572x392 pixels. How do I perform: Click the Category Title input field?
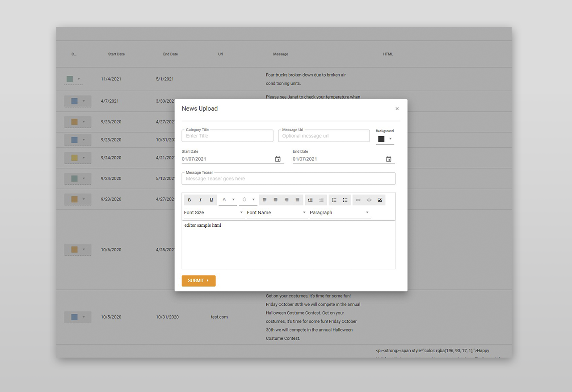coord(227,136)
